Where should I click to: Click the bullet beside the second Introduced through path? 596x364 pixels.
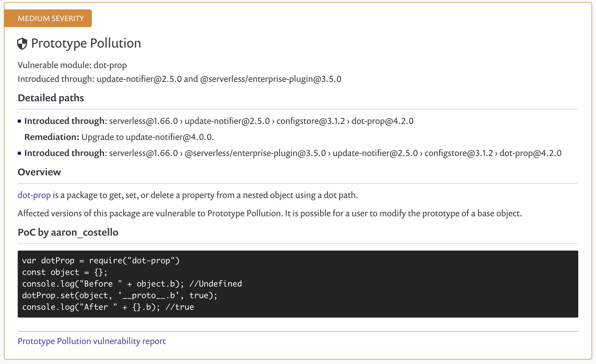[x=19, y=153]
